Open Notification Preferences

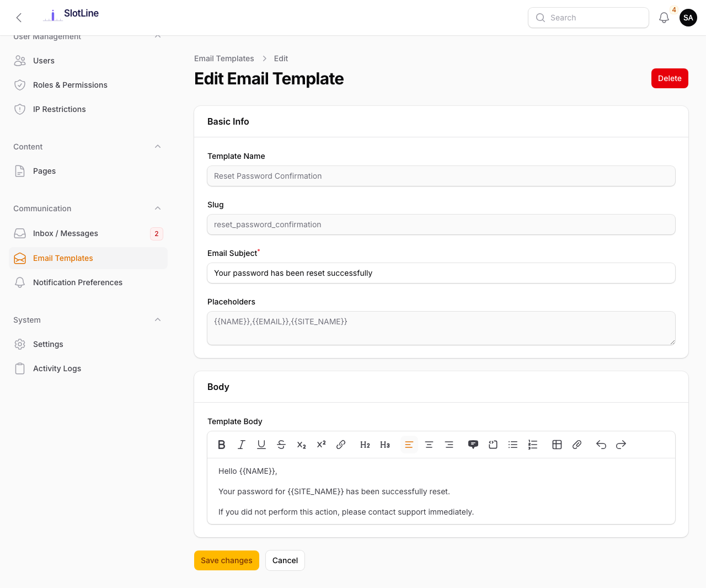(x=88, y=282)
